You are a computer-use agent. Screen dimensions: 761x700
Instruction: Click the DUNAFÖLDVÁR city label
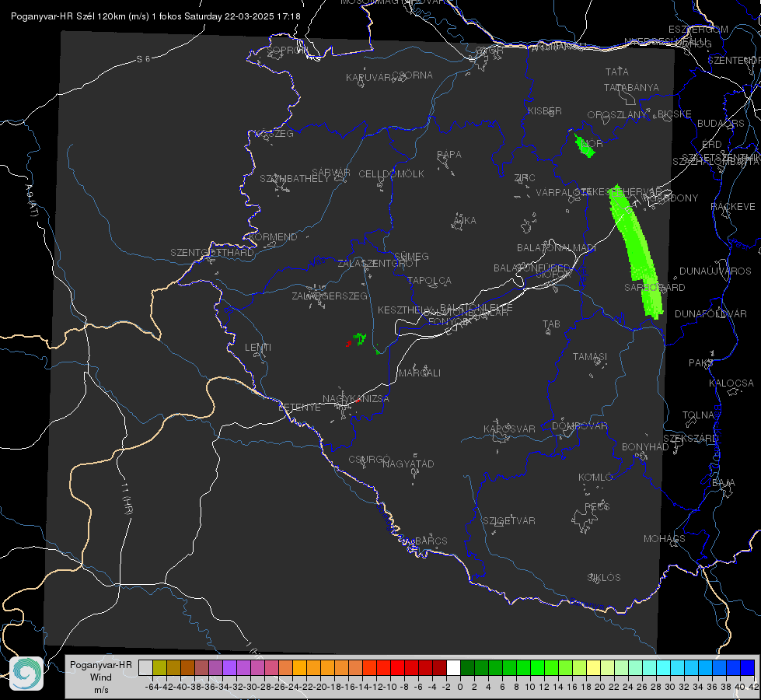click(x=710, y=313)
